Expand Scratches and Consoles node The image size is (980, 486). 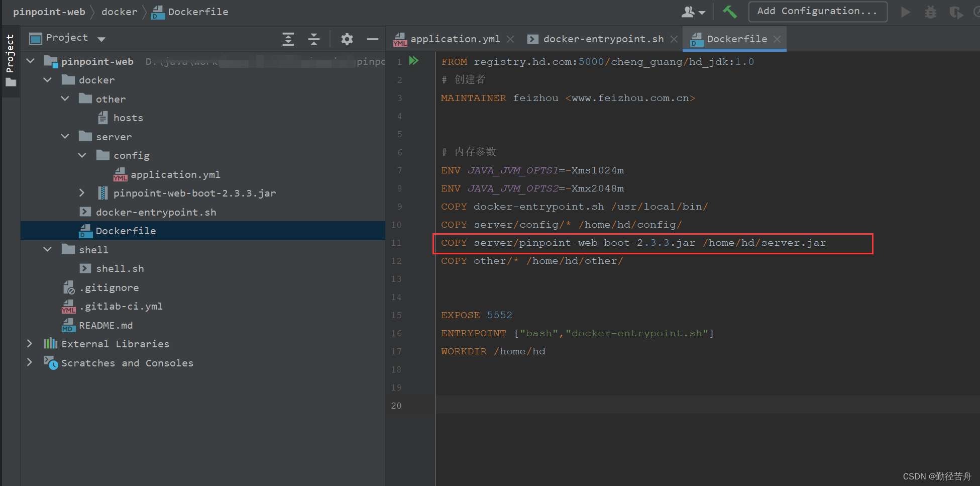[x=30, y=362]
